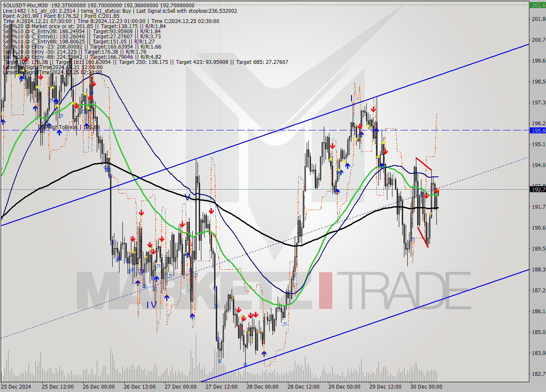Click the 187.2 price axis label
Screen dimensions: 546x392
[539, 290]
